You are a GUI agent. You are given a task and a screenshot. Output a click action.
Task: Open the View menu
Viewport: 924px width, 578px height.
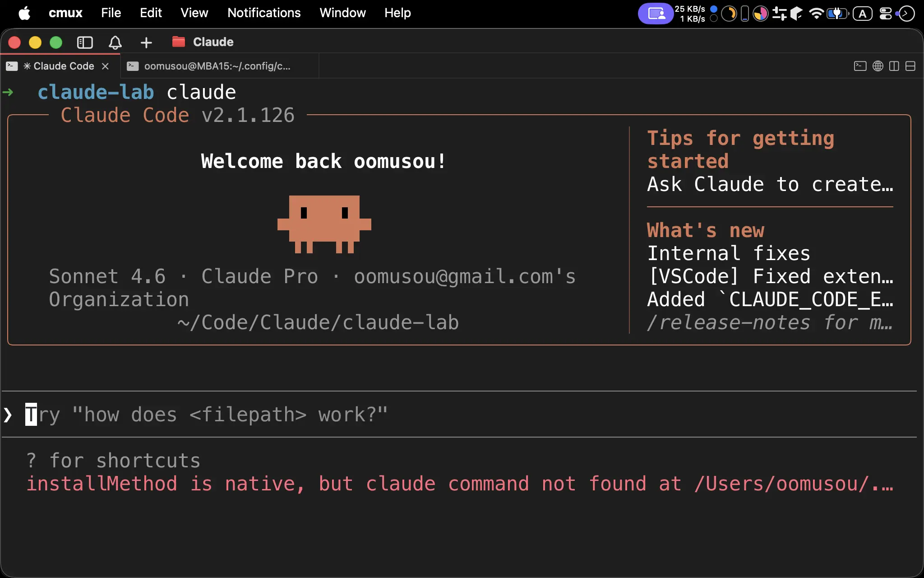click(x=194, y=13)
